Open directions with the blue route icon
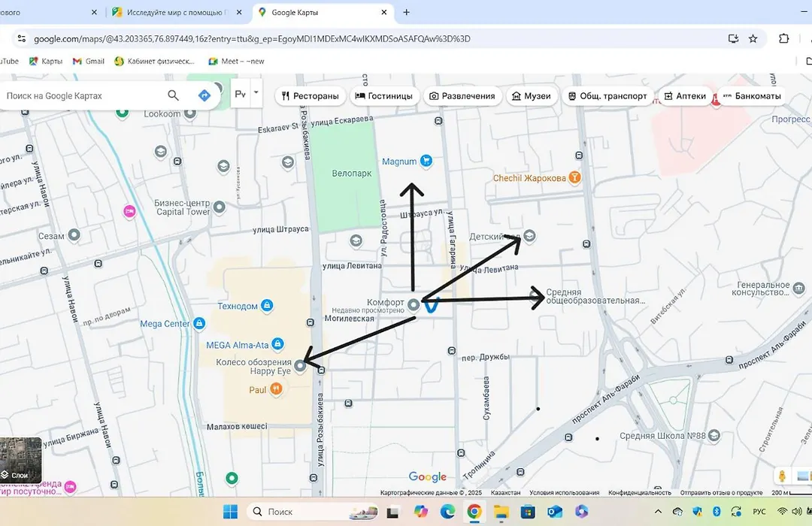Viewport: 812px width, 526px height. (x=205, y=95)
